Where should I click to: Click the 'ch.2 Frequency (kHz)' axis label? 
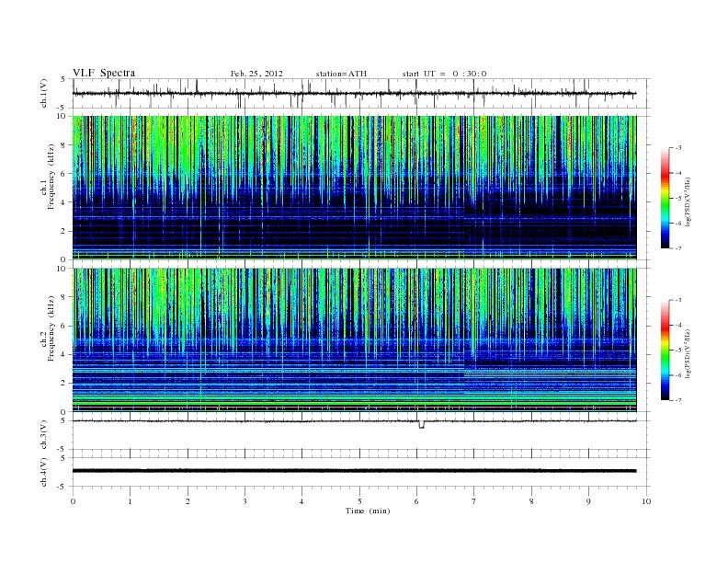point(49,329)
